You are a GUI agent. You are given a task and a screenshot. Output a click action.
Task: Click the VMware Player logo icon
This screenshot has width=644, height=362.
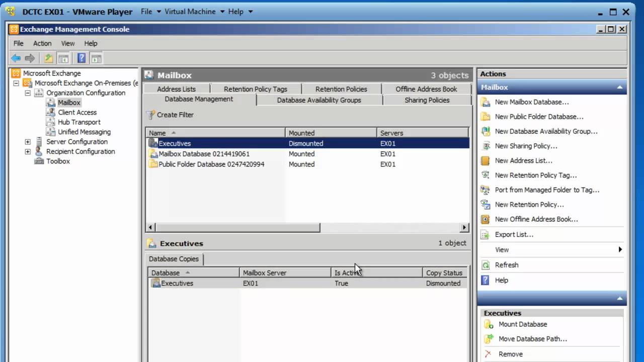10,12
